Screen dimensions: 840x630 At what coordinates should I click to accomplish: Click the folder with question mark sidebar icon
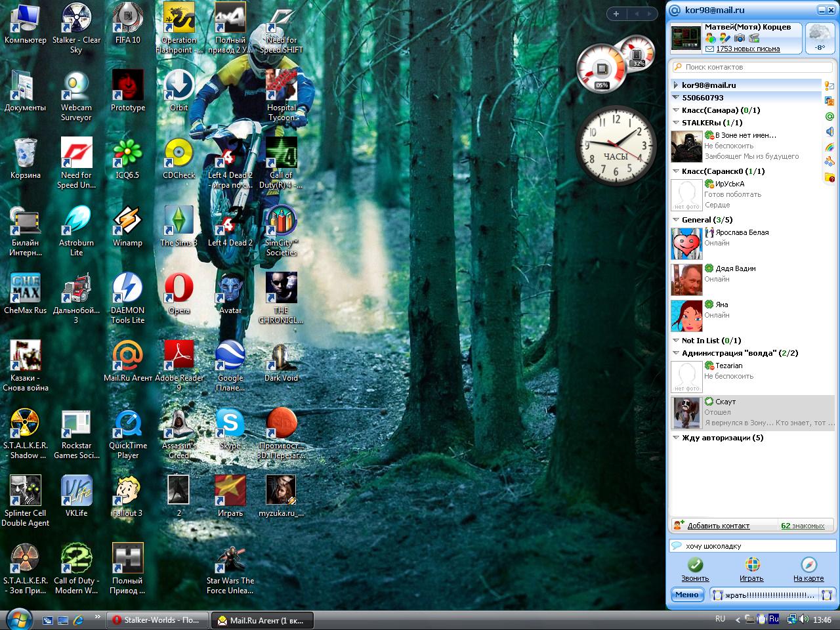coord(829,177)
